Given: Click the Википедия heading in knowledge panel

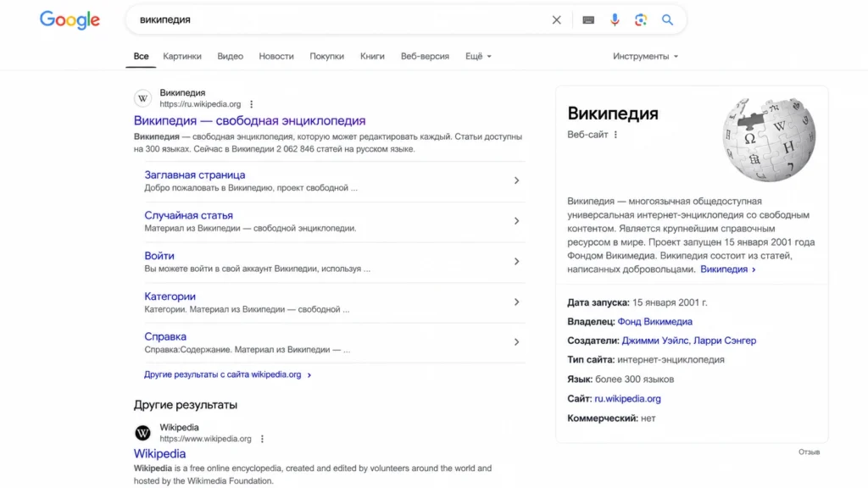Looking at the screenshot, I should 613,114.
